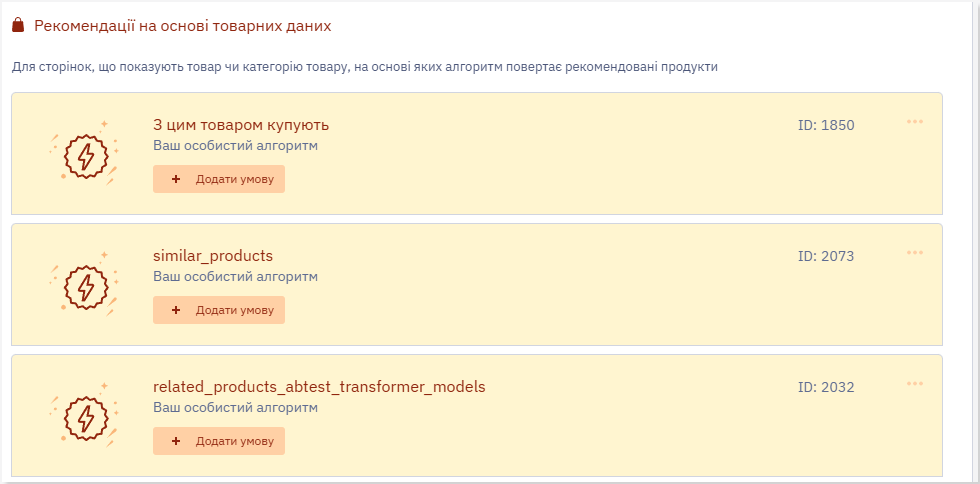The width and height of the screenshot is (980, 484).
Task: Open the three-dots menu for algorithm ID 2073
Action: (x=914, y=253)
